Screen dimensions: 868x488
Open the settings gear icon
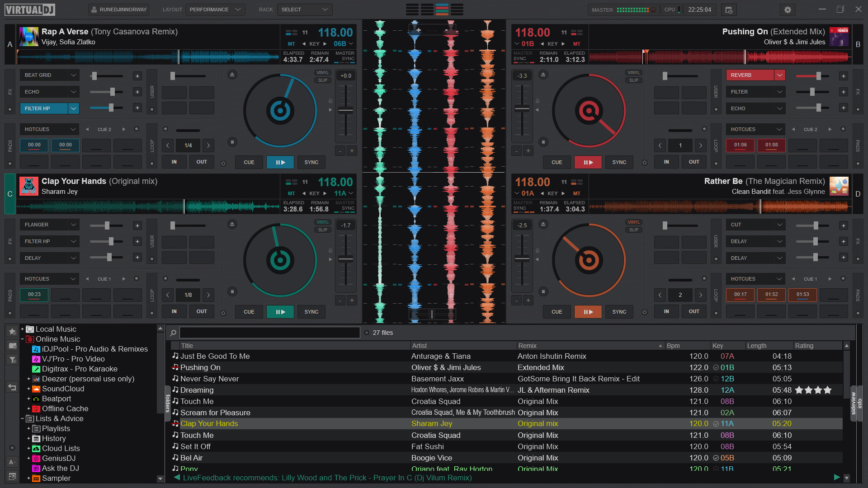tap(788, 9)
